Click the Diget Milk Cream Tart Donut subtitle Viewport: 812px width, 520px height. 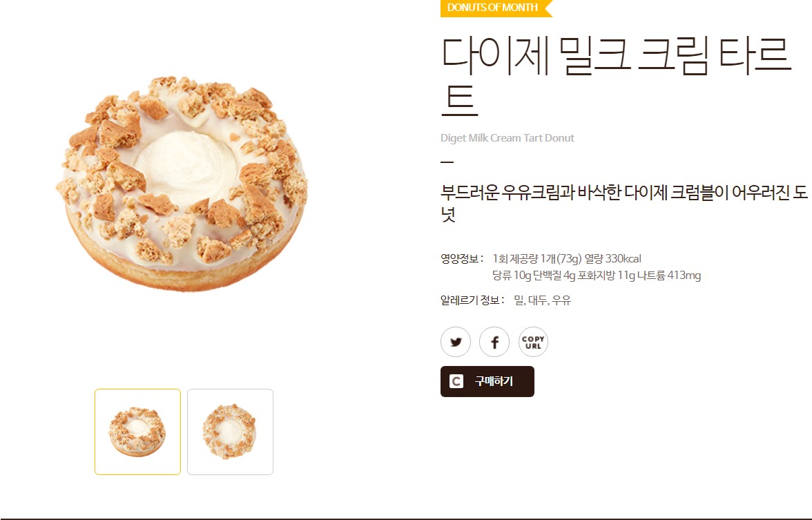pyautogui.click(x=507, y=138)
